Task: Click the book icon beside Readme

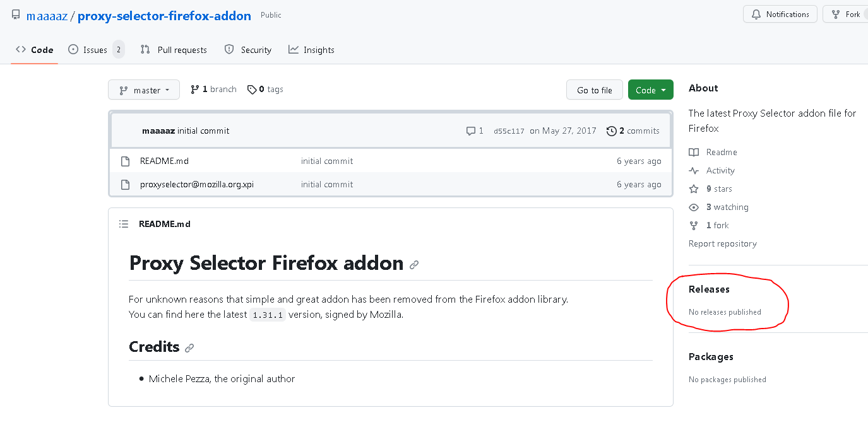Action: 694,152
